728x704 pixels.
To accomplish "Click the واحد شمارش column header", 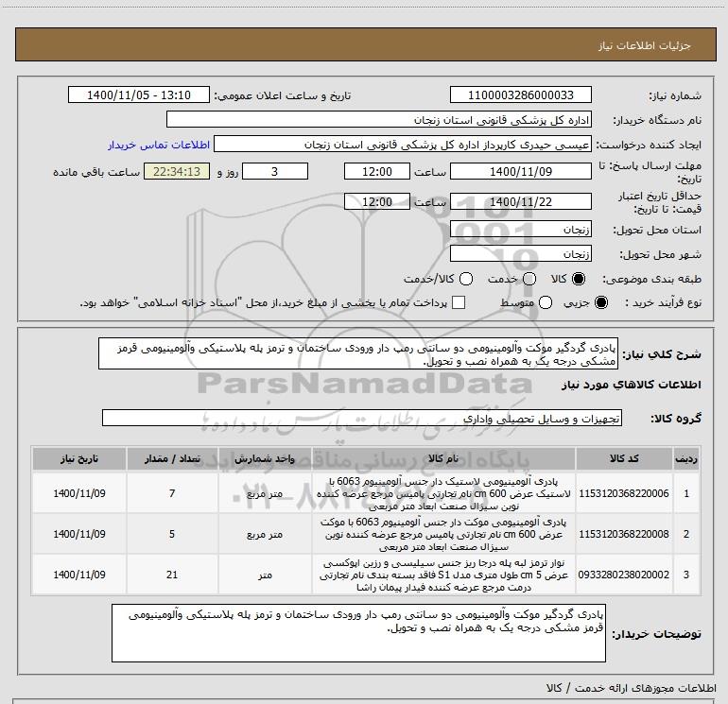I will pyautogui.click(x=265, y=458).
